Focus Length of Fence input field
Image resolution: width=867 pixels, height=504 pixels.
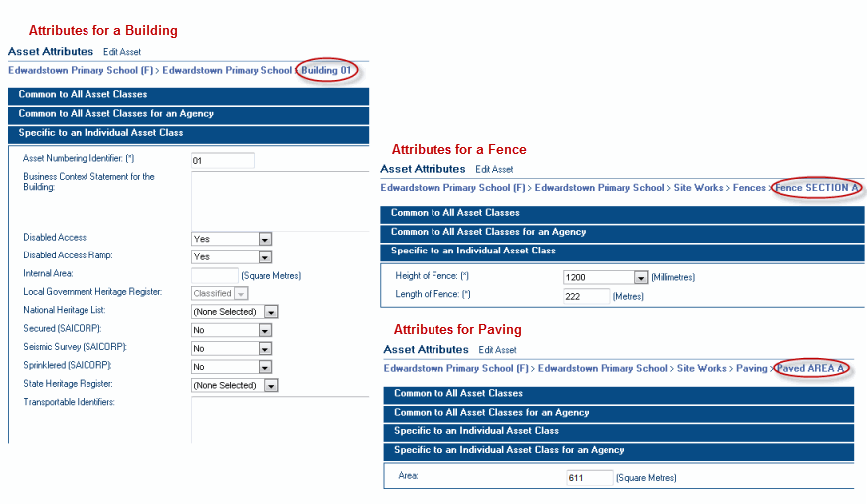(587, 297)
